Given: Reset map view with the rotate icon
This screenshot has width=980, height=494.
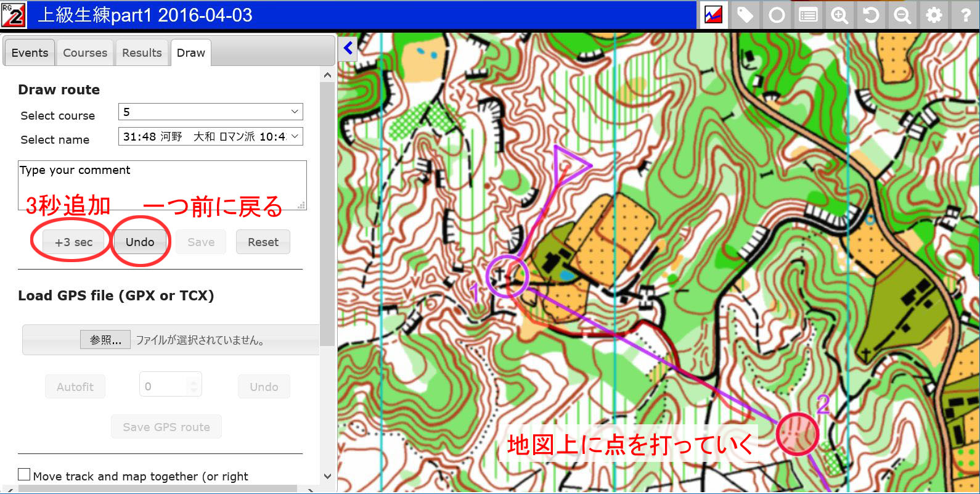Looking at the screenshot, I should 871,15.
